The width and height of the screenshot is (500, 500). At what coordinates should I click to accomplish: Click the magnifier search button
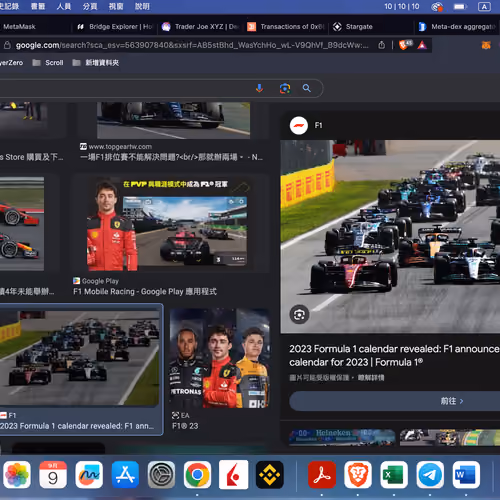(x=307, y=88)
